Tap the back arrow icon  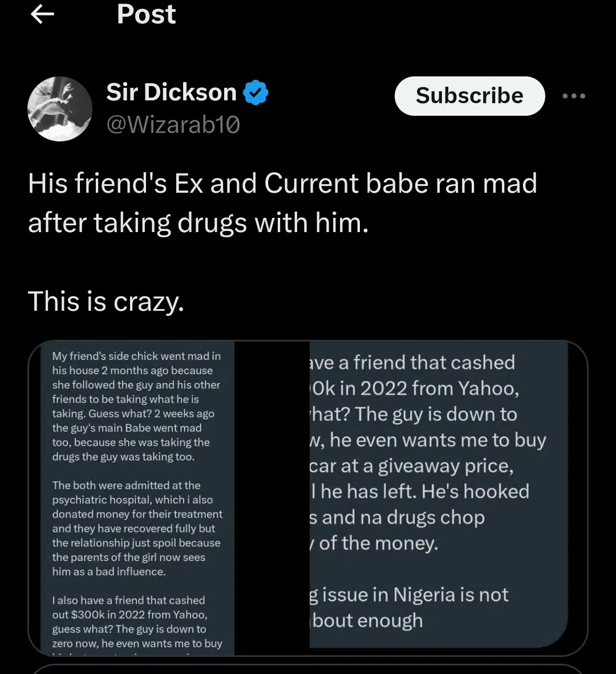[x=42, y=15]
